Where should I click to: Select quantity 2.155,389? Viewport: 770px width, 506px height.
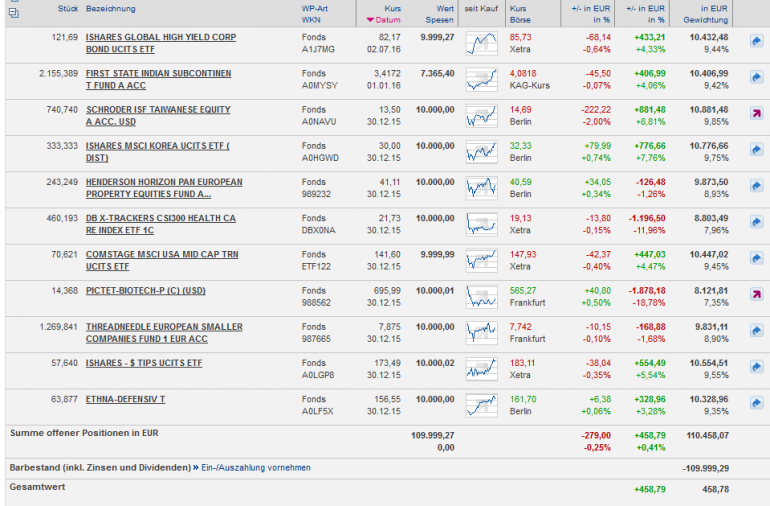[58, 74]
